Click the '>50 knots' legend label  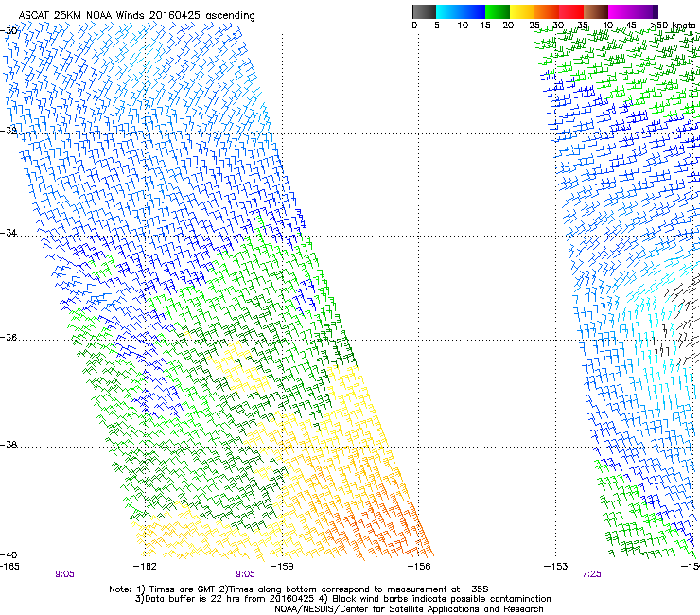(x=673, y=25)
